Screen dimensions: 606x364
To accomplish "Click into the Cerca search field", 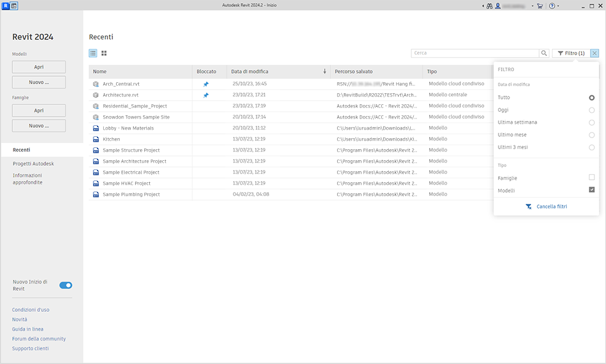I will [475, 53].
